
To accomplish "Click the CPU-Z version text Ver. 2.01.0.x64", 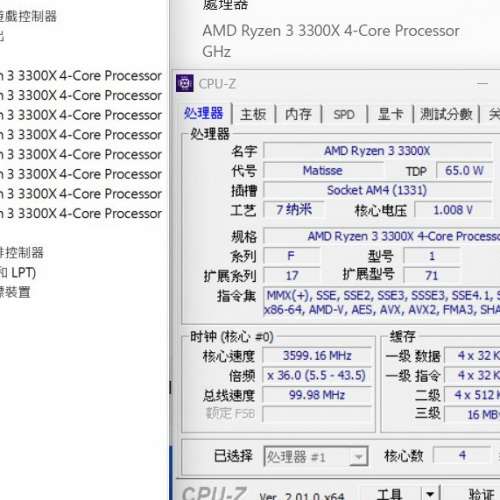I will 302,496.
